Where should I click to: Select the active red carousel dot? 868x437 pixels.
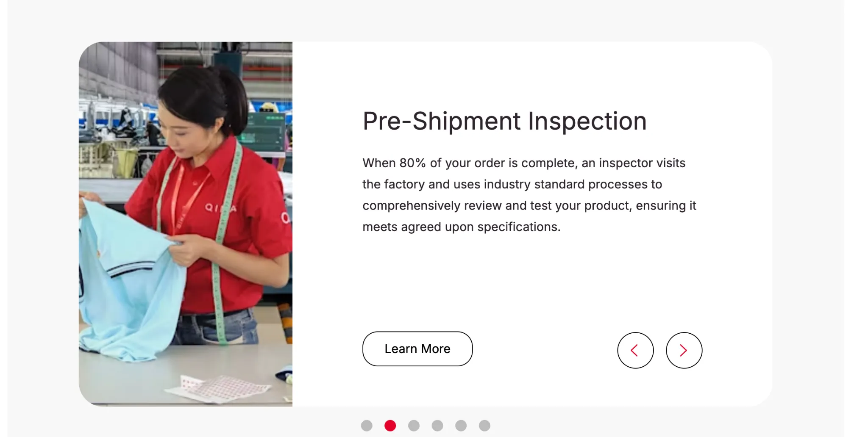[390, 426]
